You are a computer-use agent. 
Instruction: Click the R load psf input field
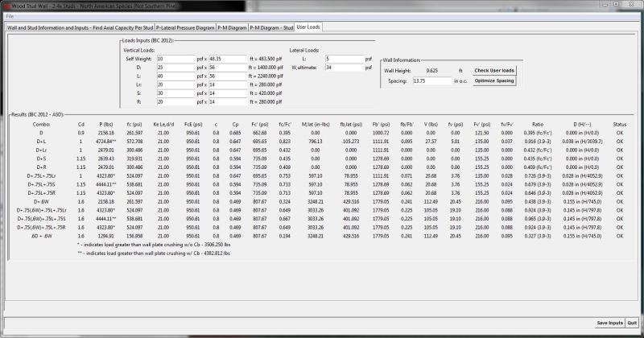[x=175, y=102]
